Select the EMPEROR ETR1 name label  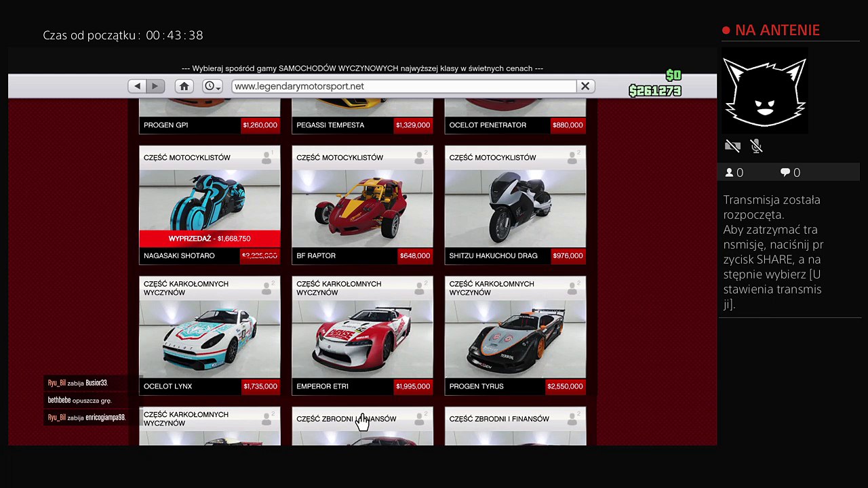click(322, 387)
